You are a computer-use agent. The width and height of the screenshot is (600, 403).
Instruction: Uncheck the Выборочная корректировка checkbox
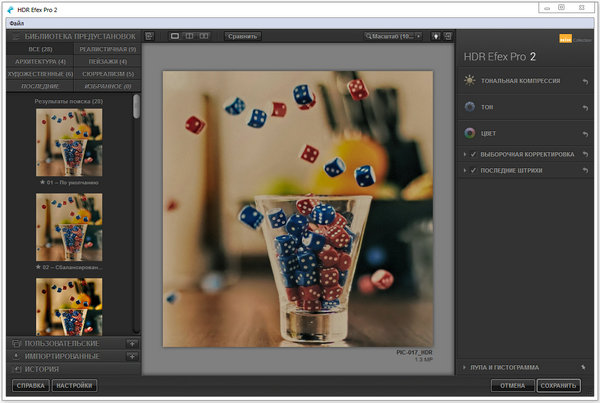coord(472,154)
